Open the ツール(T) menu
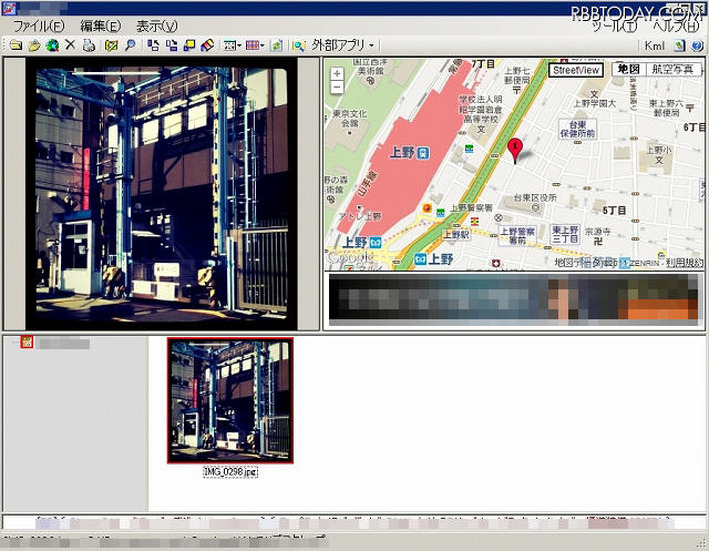The image size is (709, 551). tap(614, 26)
